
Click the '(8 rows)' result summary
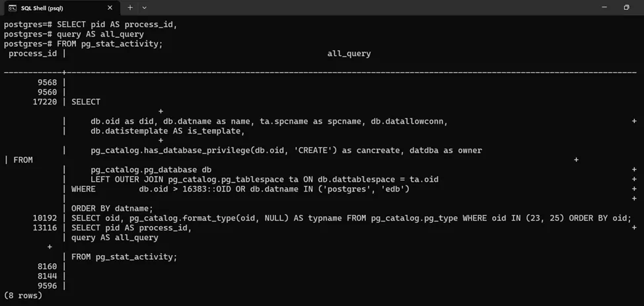coord(23,295)
